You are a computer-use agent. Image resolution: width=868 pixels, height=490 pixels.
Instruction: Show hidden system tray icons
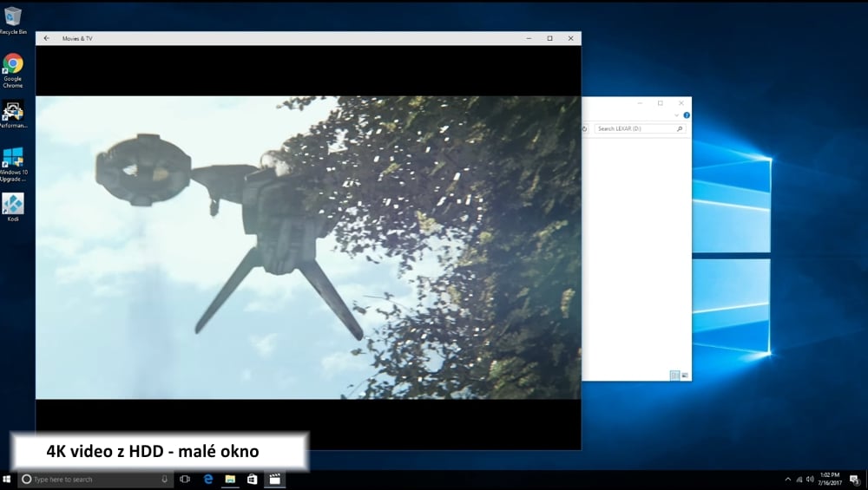click(x=788, y=479)
